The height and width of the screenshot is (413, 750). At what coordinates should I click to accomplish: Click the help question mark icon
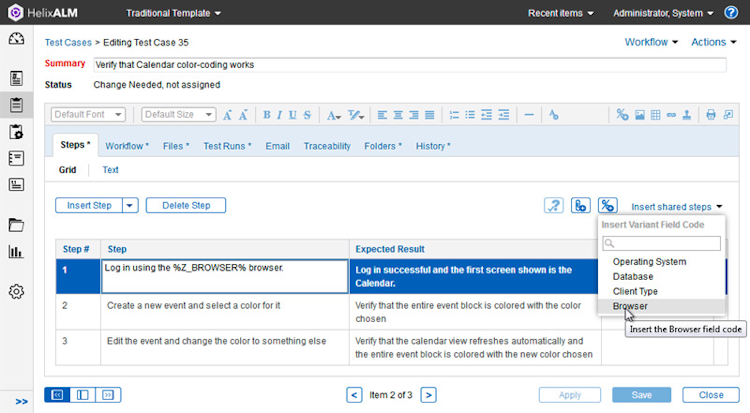click(x=731, y=12)
